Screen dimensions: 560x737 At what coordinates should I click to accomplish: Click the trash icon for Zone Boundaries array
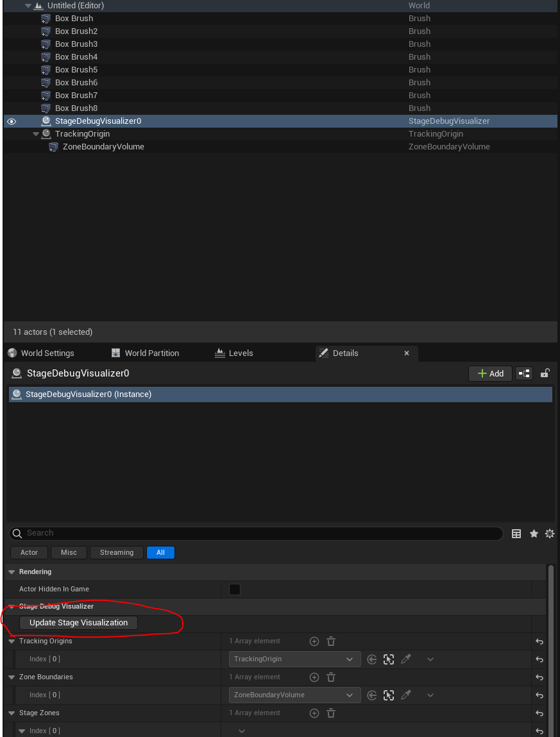coord(331,677)
